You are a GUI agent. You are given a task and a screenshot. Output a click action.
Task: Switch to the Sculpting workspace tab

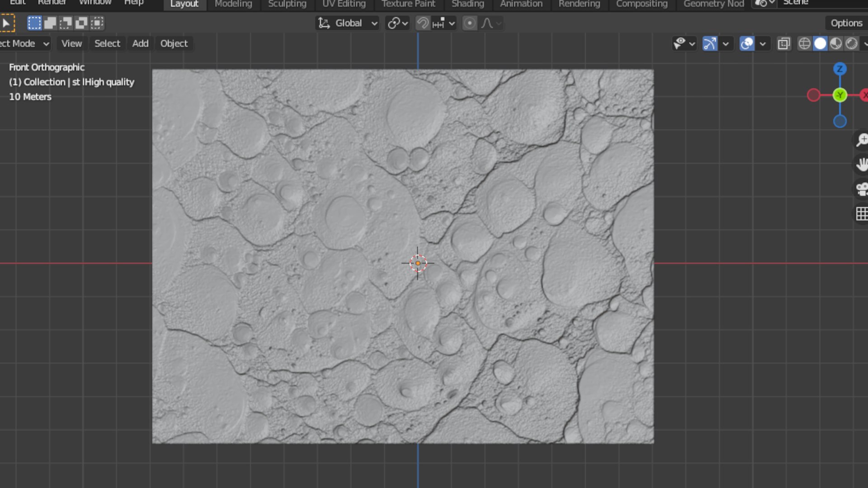pos(287,4)
